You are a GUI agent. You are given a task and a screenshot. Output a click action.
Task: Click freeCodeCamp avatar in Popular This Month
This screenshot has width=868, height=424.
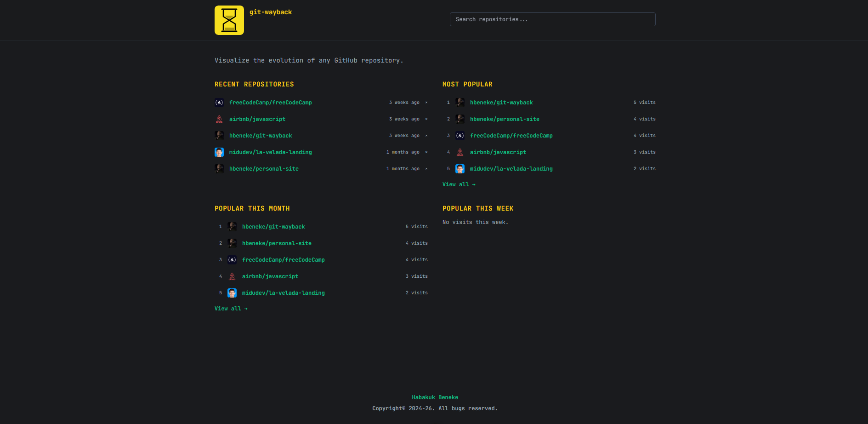tap(232, 260)
